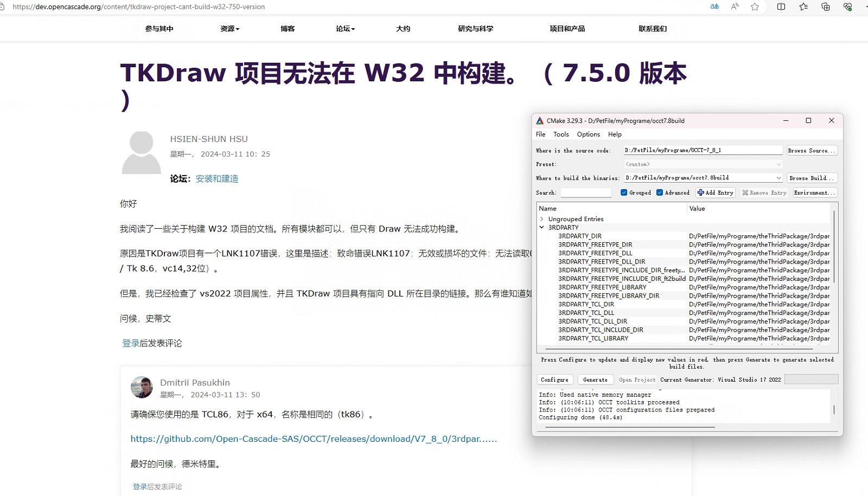
Task: Select the 3RDPARTY_FREETYPE_DIR entry
Action: click(595, 244)
